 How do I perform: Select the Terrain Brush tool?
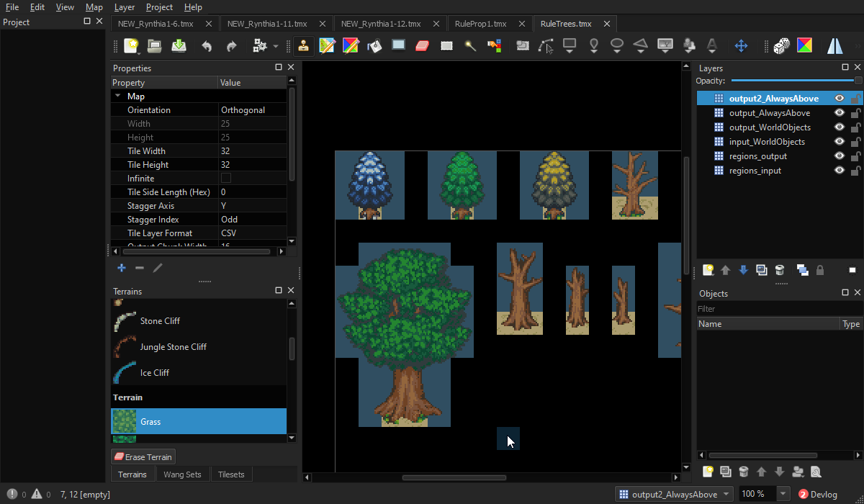tap(328, 46)
